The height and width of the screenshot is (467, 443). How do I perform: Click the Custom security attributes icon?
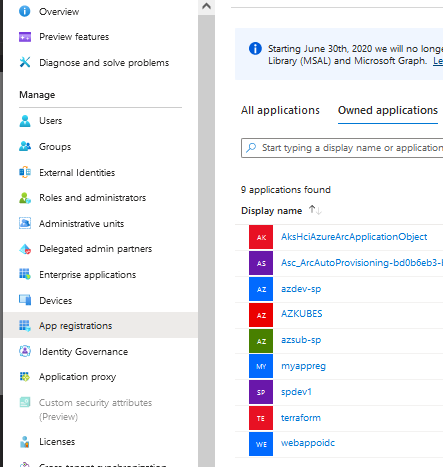click(x=25, y=402)
